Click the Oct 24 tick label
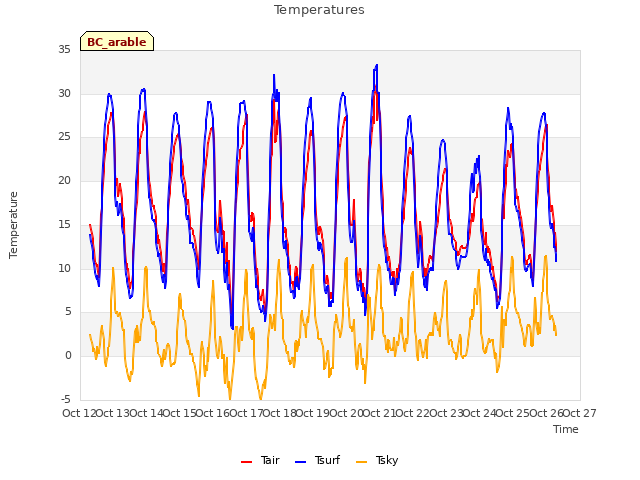 [480, 413]
